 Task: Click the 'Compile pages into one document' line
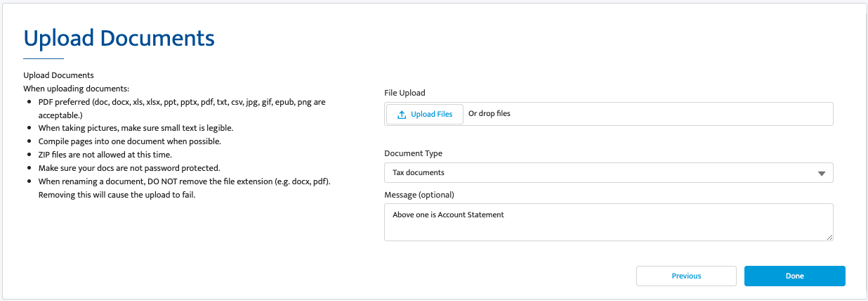click(129, 141)
